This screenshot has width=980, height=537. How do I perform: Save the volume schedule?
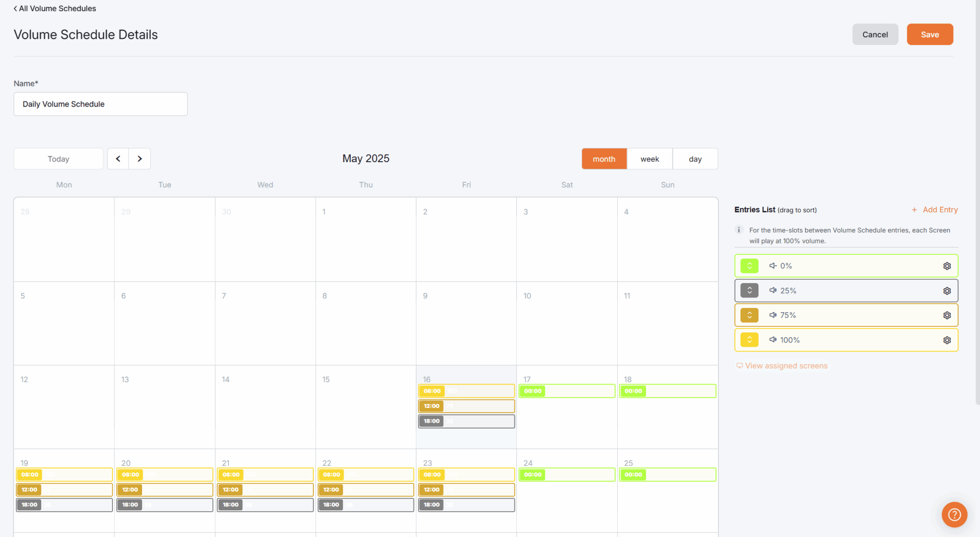click(x=930, y=34)
